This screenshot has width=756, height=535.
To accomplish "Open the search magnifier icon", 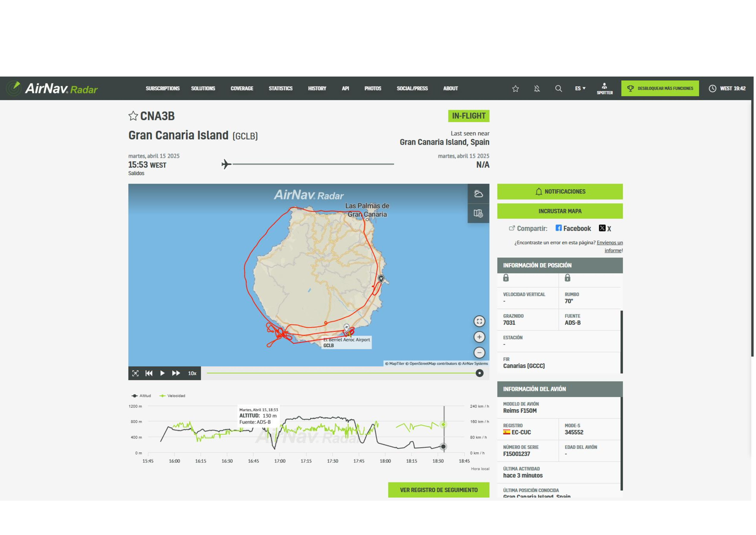I will 559,89.
